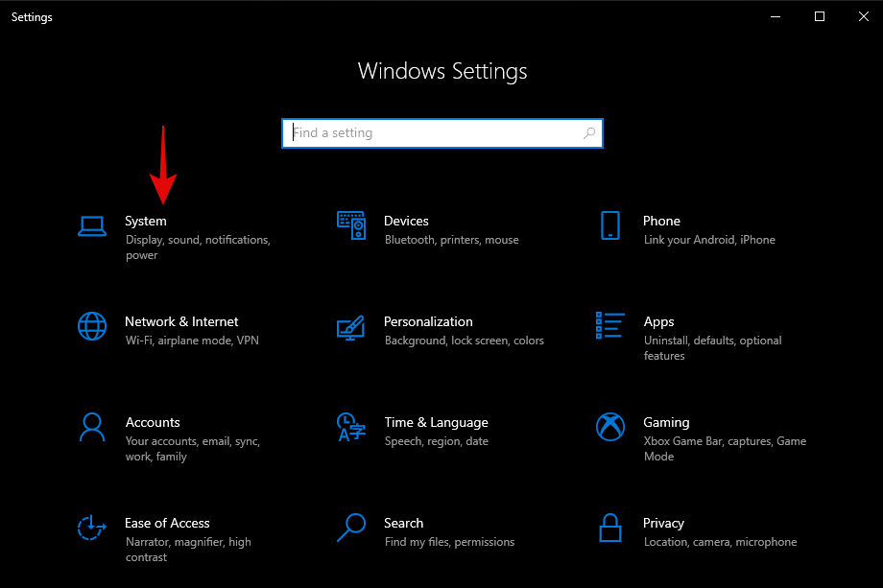Open Devices via its keyboard-speaker icon
Image resolution: width=883 pixels, height=588 pixels.
351,225
